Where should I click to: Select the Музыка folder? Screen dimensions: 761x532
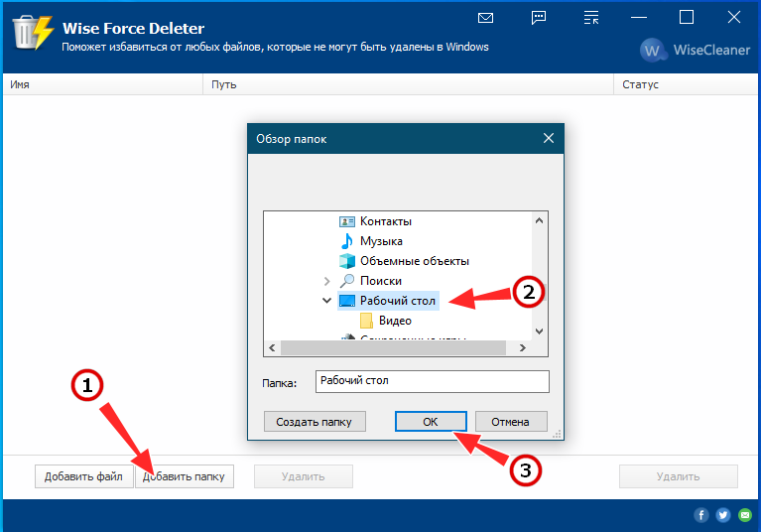click(381, 241)
